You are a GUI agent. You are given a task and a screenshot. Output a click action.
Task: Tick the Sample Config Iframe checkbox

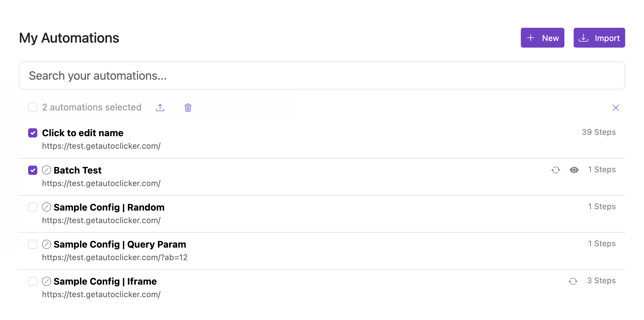point(33,281)
